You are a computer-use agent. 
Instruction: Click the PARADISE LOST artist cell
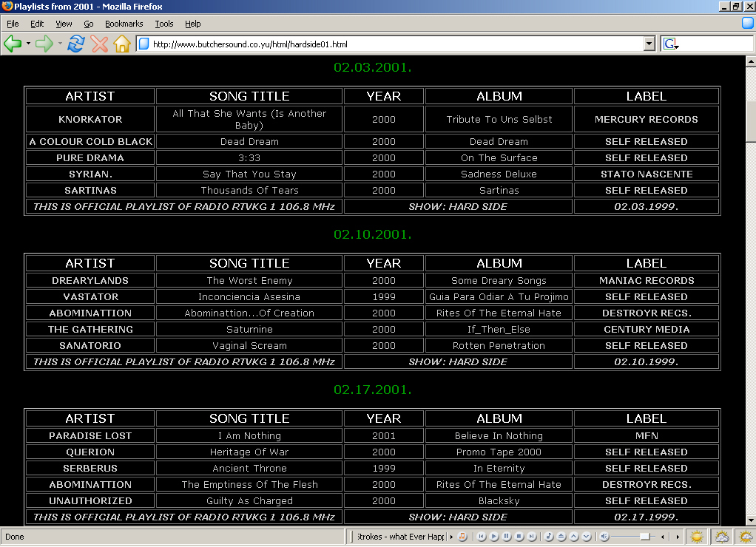point(90,435)
